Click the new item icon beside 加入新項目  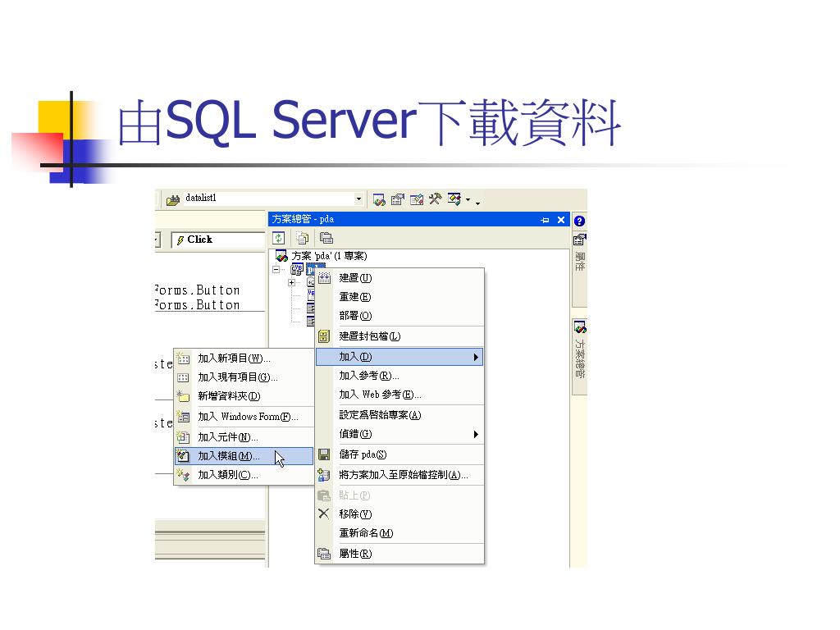click(x=183, y=358)
